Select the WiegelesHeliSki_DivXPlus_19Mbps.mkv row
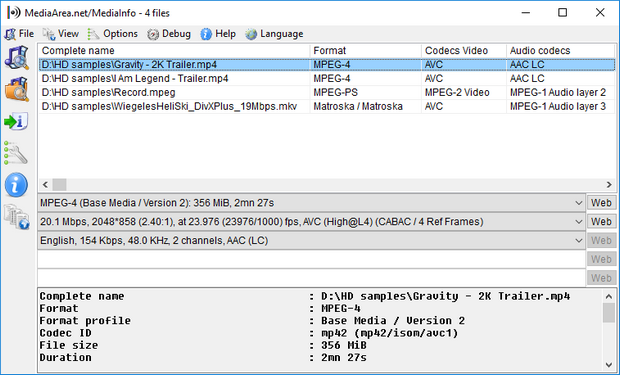Screen dimensions: 620x375 point(327,106)
